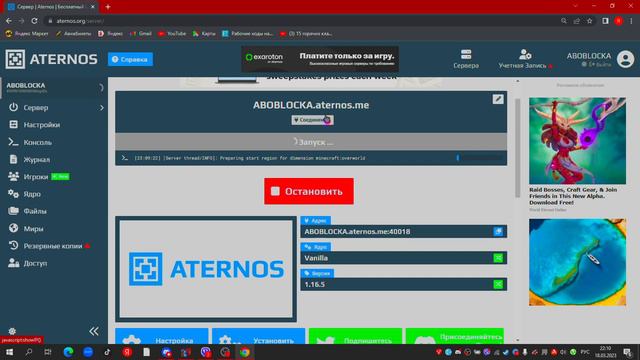Viewport: 640px width, 360px height.
Task: Open a new browser tab
Action: (x=108, y=7)
